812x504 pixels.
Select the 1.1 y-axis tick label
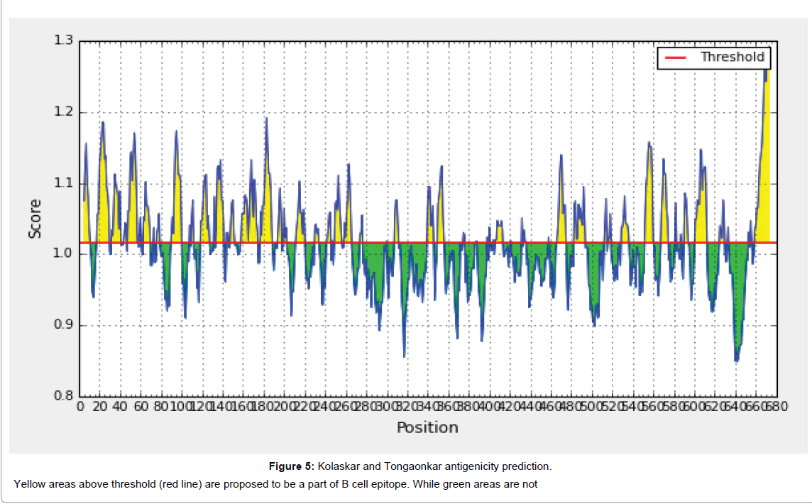(63, 183)
